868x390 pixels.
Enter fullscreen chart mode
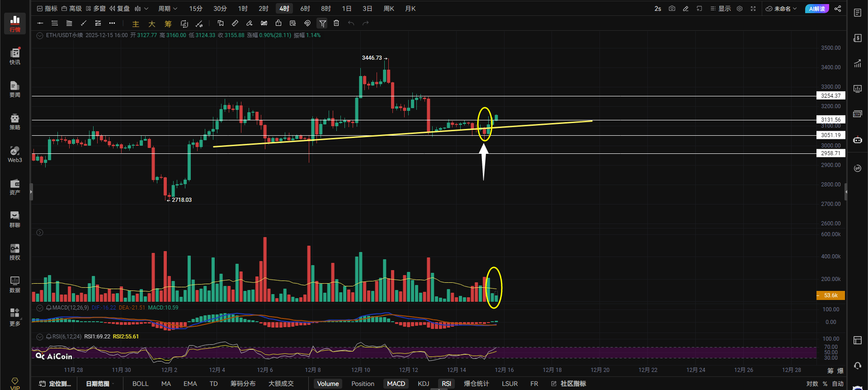coord(753,9)
